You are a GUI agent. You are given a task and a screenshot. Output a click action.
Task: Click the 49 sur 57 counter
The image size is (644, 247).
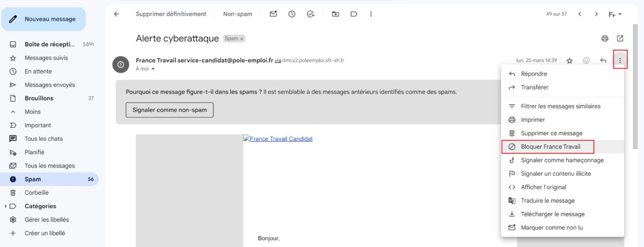click(557, 14)
